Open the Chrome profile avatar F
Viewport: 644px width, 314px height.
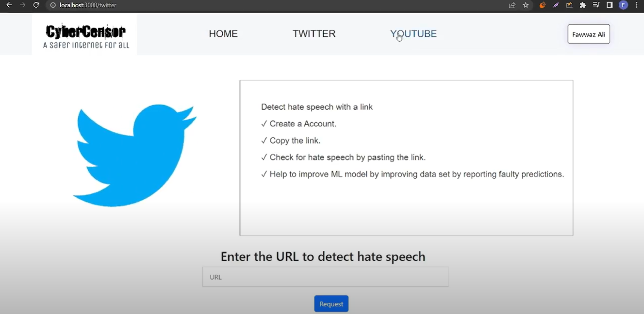[624, 5]
